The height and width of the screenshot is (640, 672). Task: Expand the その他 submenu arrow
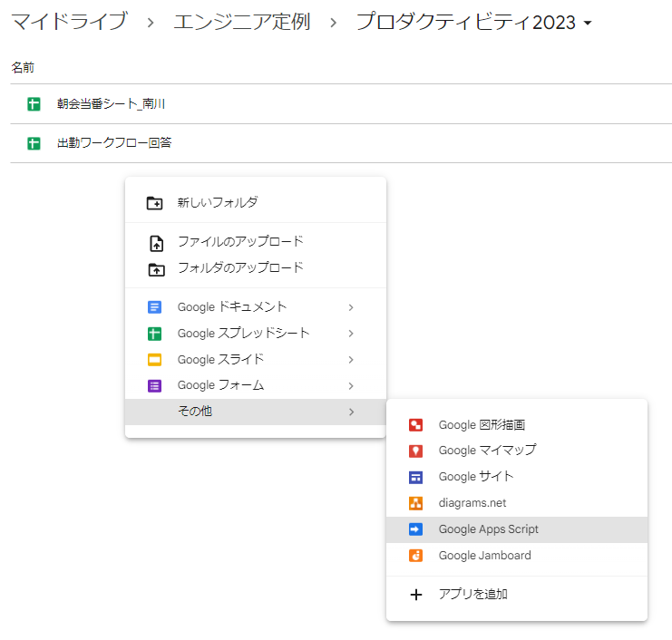point(351,412)
